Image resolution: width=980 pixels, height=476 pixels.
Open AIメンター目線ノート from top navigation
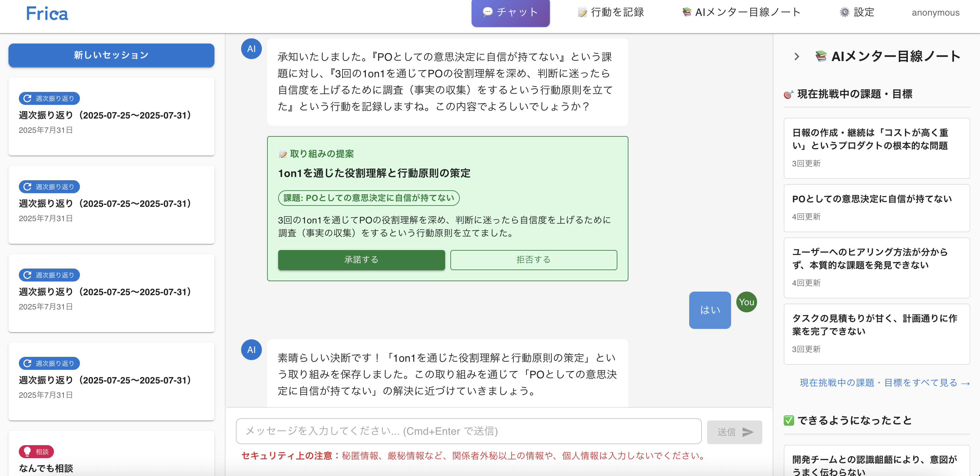click(741, 13)
